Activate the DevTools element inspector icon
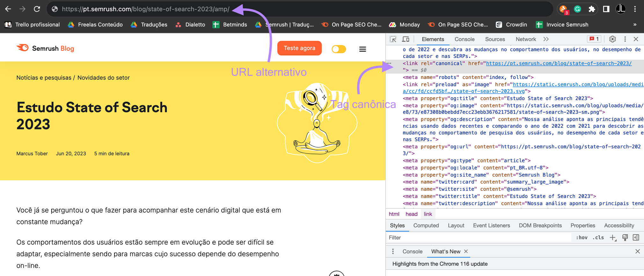The image size is (644, 276). [393, 39]
